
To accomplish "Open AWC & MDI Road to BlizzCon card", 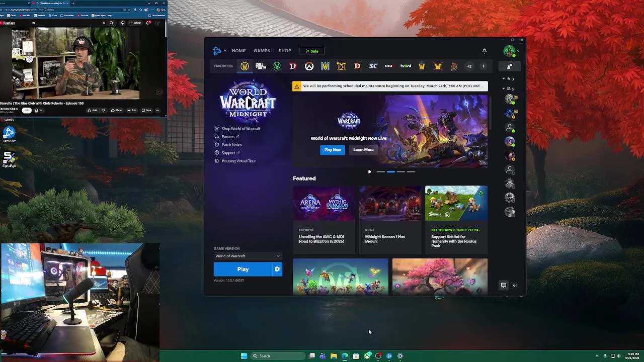I will pyautogui.click(x=325, y=219).
